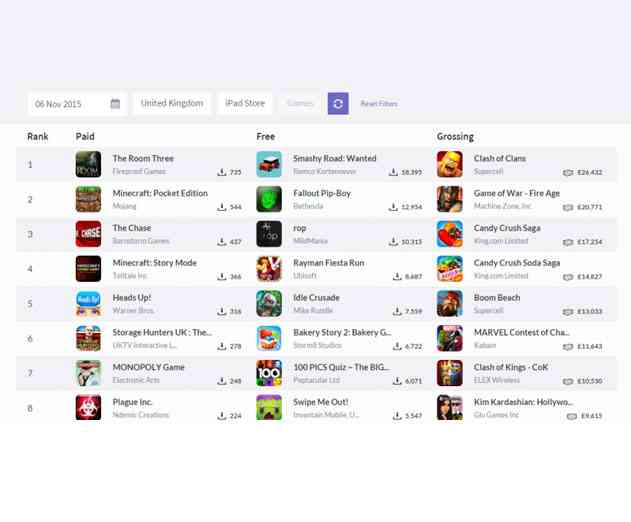Click the 06 Nov 2015 date field

click(x=77, y=103)
